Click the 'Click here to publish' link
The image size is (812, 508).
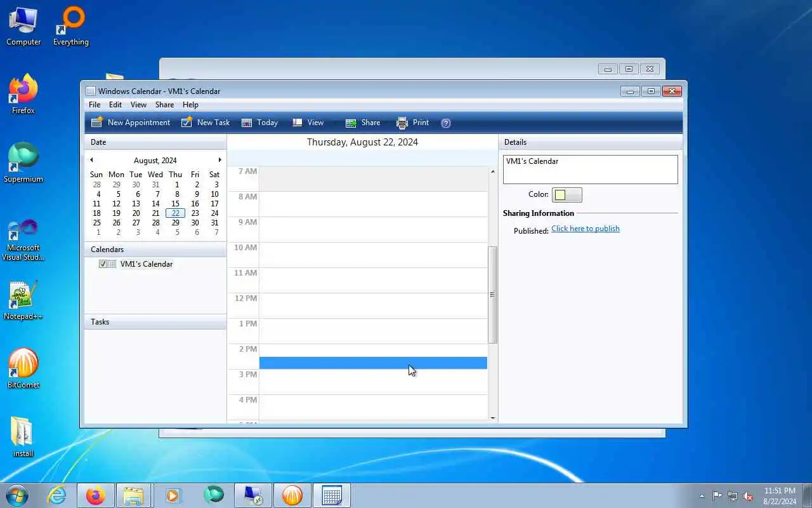tap(586, 229)
